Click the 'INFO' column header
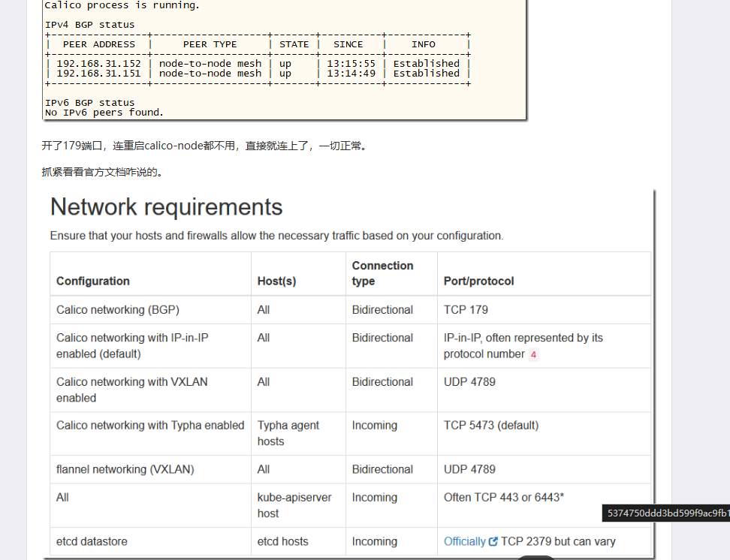This screenshot has width=730, height=560. click(x=423, y=44)
